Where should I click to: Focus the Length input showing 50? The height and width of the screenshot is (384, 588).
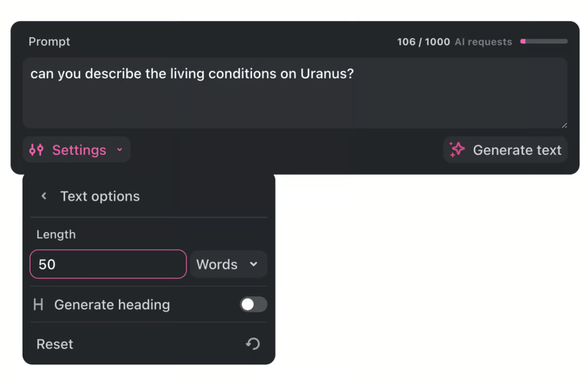pyautogui.click(x=108, y=264)
